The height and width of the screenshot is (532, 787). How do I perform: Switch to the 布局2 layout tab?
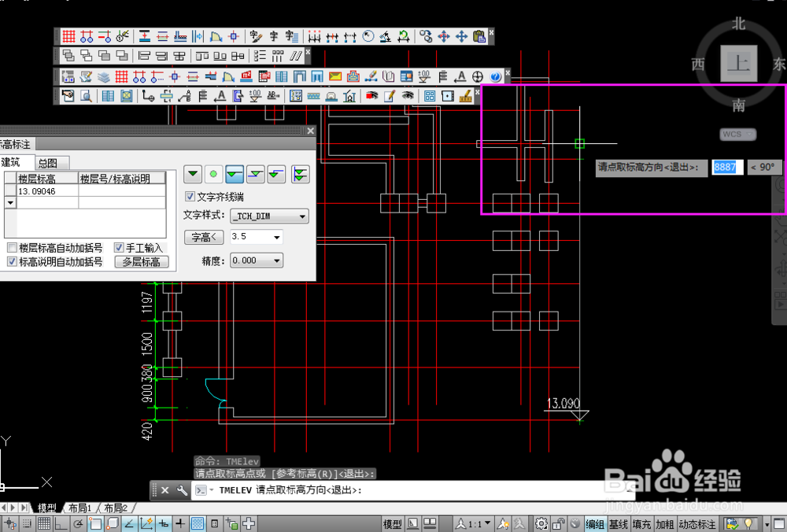[116, 508]
